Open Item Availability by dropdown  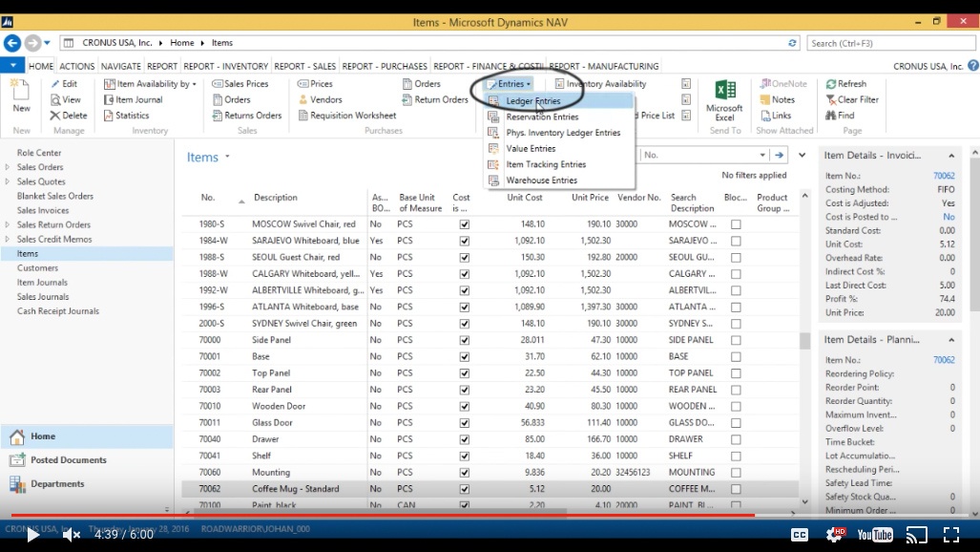(151, 84)
